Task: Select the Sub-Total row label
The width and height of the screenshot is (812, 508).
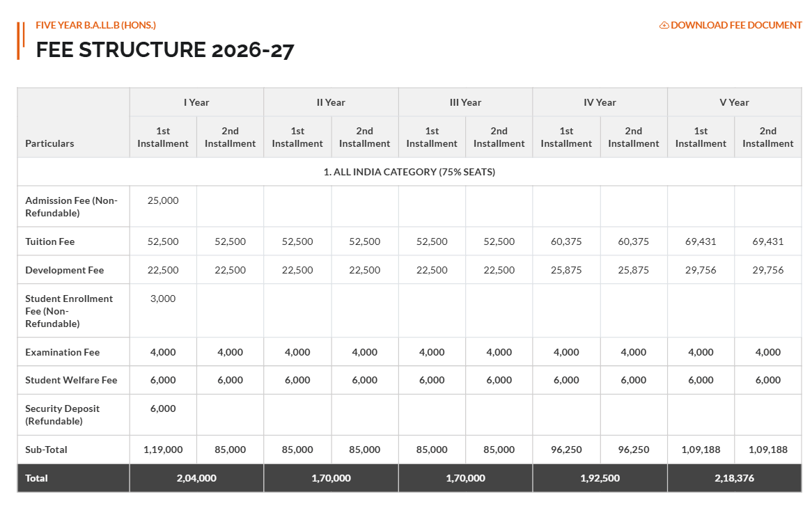Action: [x=46, y=449]
